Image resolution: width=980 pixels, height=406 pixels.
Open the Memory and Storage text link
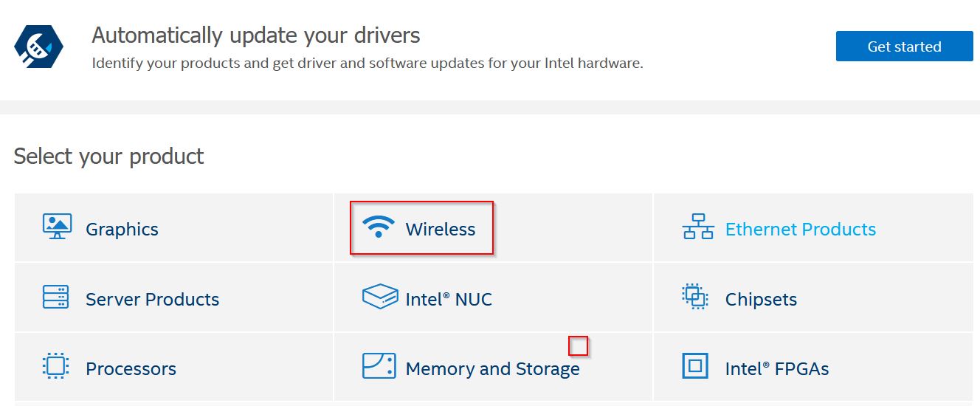pyautogui.click(x=492, y=368)
